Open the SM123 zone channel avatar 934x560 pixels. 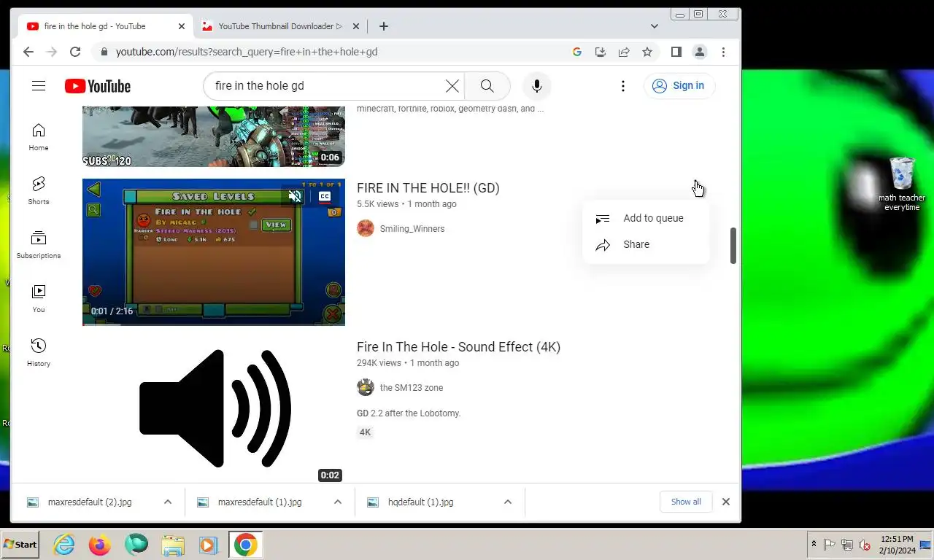tap(366, 388)
